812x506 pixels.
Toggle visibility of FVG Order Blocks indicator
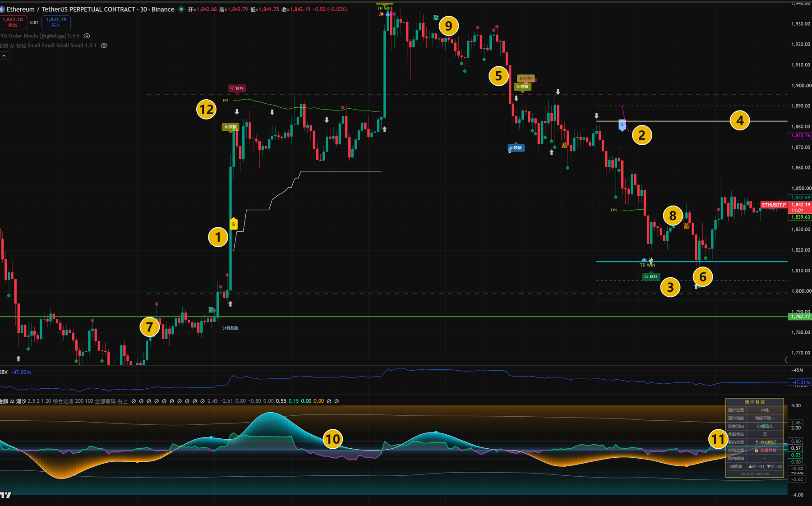[87, 36]
